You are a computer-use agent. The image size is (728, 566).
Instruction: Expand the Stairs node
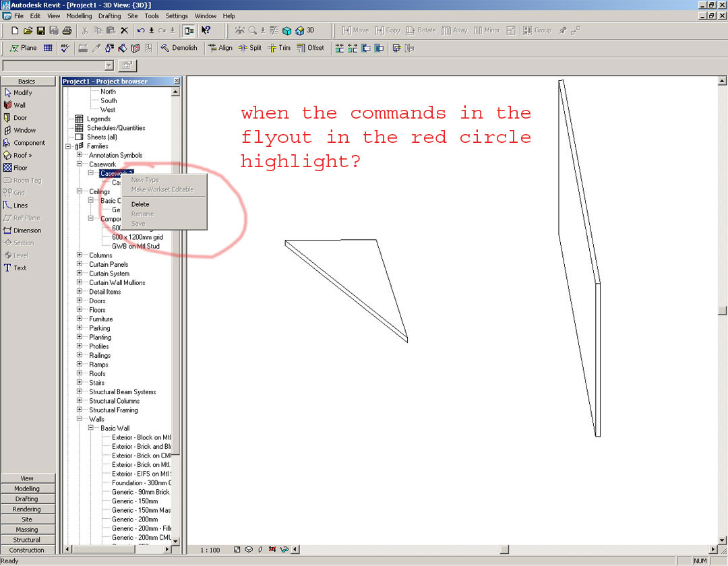(80, 383)
